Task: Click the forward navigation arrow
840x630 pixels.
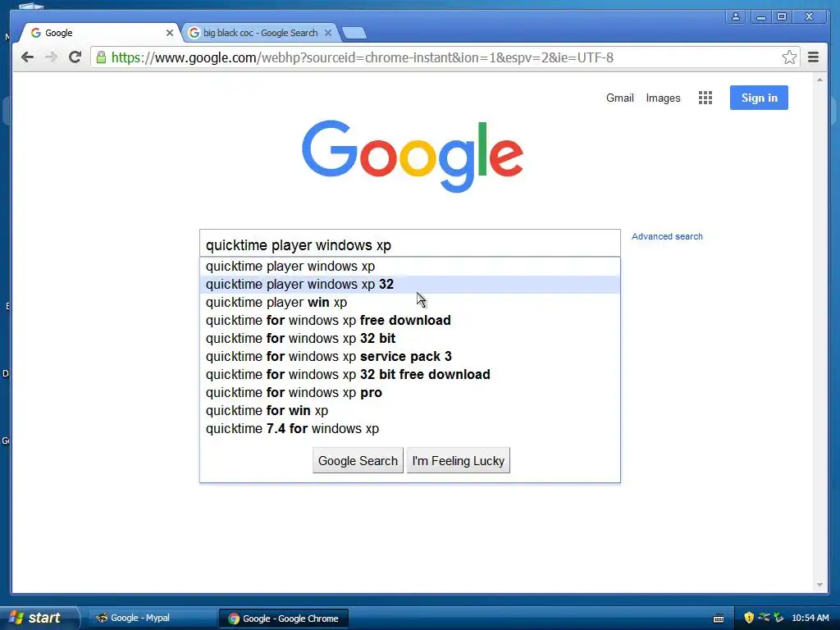Action: 51,57
